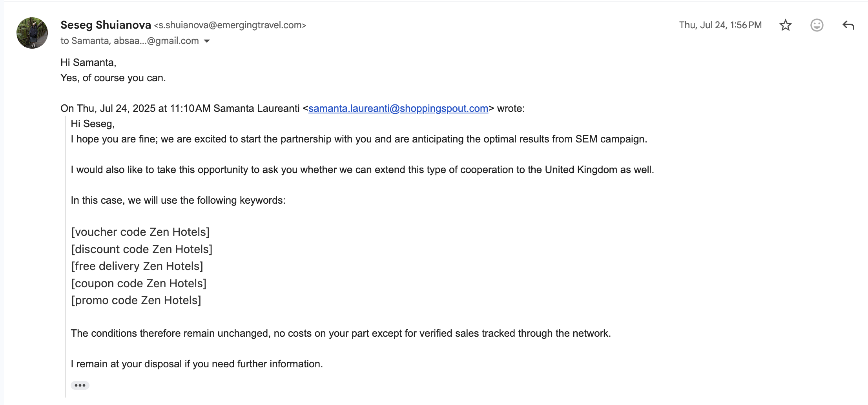Click the sender name Seseg Shuianova
Screen dimensions: 868x405
[x=106, y=25]
